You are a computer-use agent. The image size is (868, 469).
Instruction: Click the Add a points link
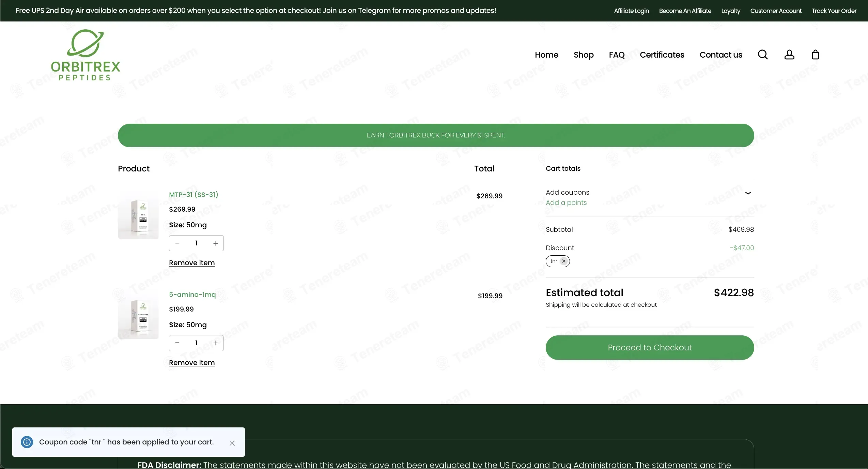click(x=566, y=202)
